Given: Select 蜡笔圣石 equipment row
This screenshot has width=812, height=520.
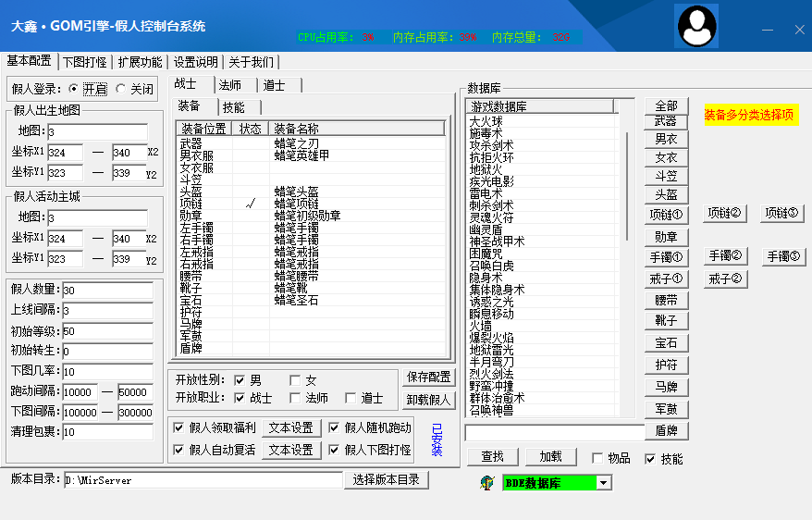Looking at the screenshot, I should coord(311,300).
